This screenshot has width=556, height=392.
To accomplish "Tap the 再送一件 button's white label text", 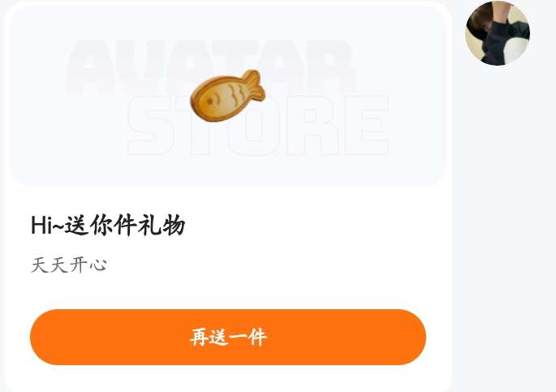I will pos(228,337).
